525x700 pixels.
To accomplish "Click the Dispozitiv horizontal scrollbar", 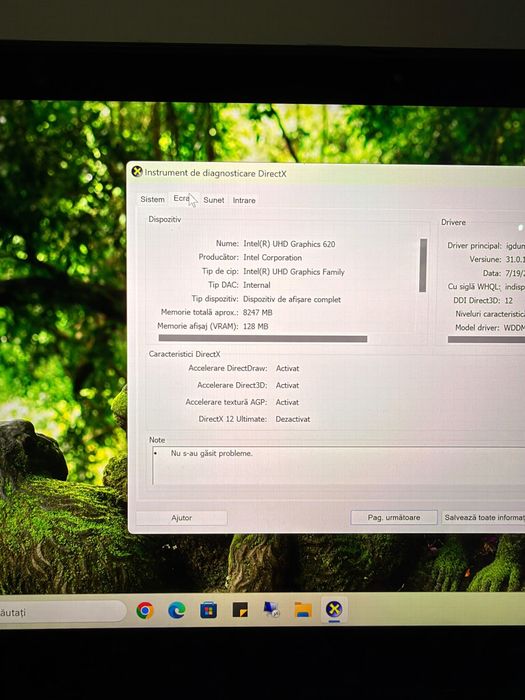I will coord(263,339).
